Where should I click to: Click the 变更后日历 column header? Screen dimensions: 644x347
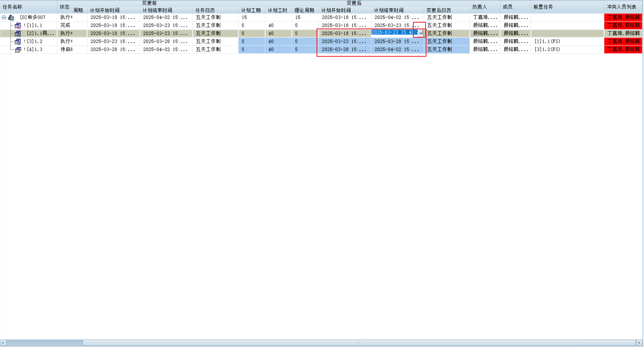tap(447, 10)
